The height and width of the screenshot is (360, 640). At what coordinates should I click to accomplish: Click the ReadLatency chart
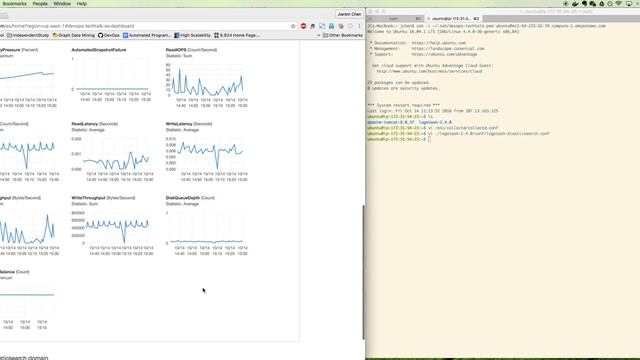tap(112, 158)
